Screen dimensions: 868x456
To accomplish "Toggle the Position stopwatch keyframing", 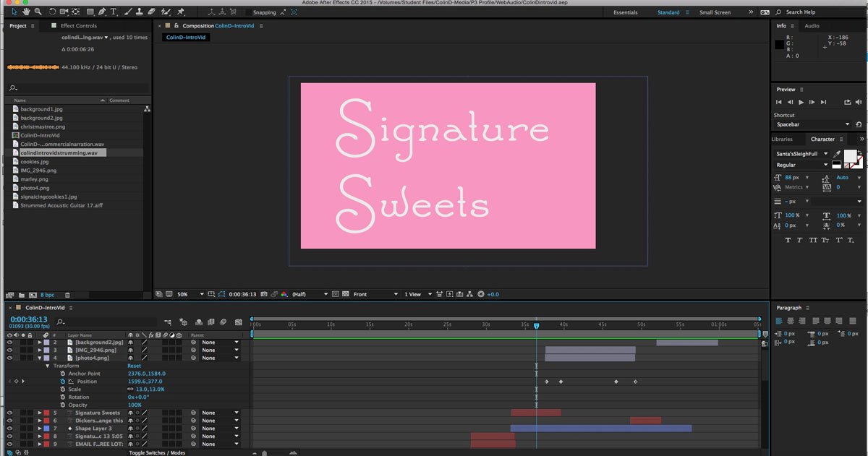I will tap(63, 382).
